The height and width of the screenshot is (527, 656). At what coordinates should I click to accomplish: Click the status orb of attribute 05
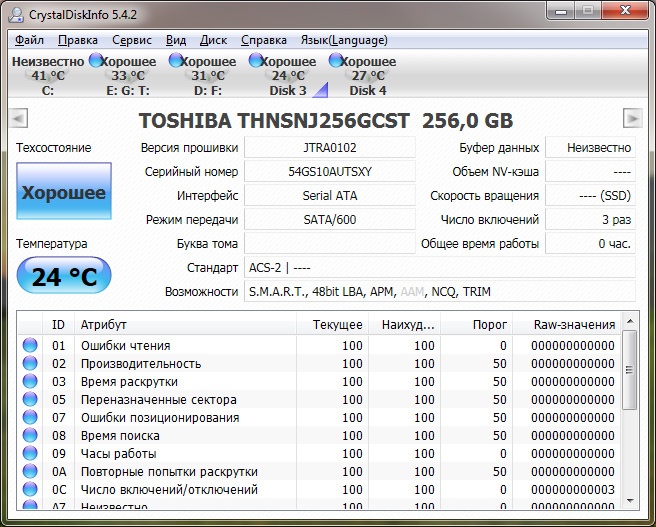[30, 399]
